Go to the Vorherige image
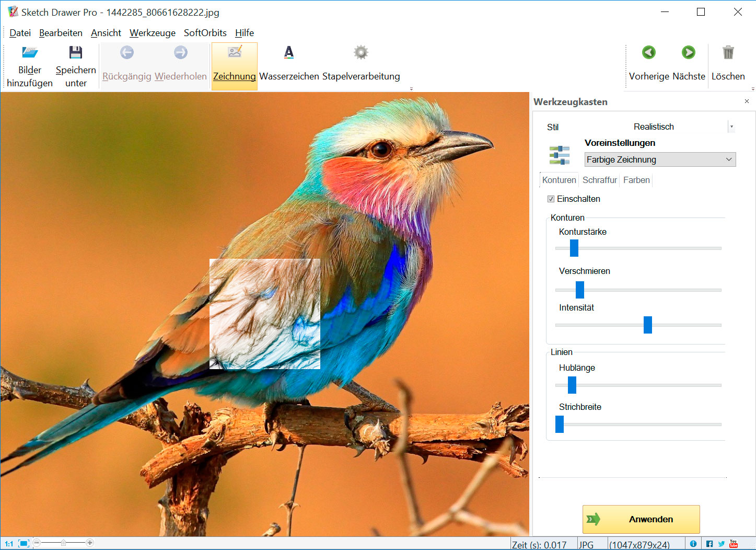The height and width of the screenshot is (550, 756). [649, 53]
